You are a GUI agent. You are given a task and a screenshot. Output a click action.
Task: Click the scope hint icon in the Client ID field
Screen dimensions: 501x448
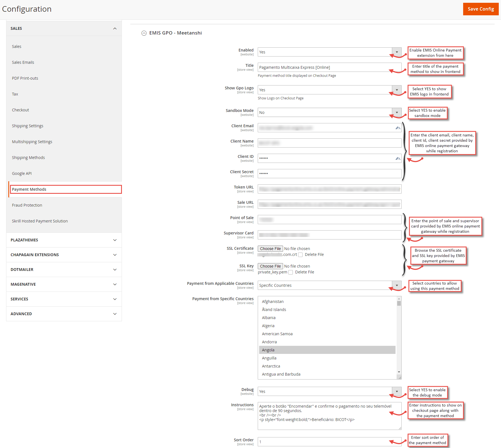[398, 158]
